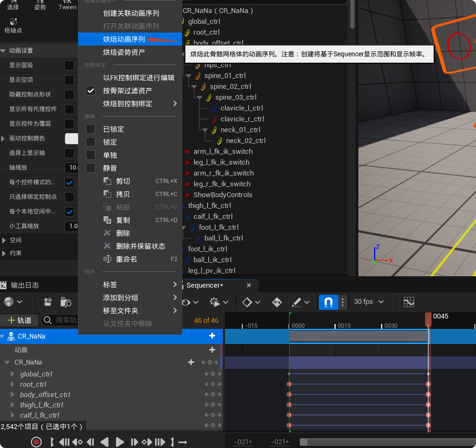This screenshot has width=476, height=448.
Task: Open the key type diamond dropdown
Action: pyautogui.click(x=251, y=302)
